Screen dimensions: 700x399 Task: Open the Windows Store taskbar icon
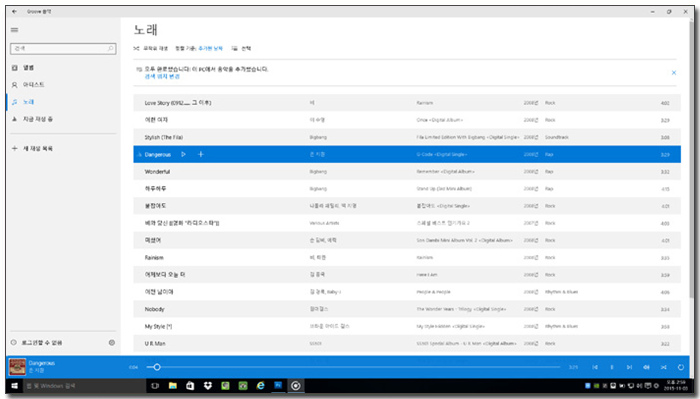(x=190, y=386)
